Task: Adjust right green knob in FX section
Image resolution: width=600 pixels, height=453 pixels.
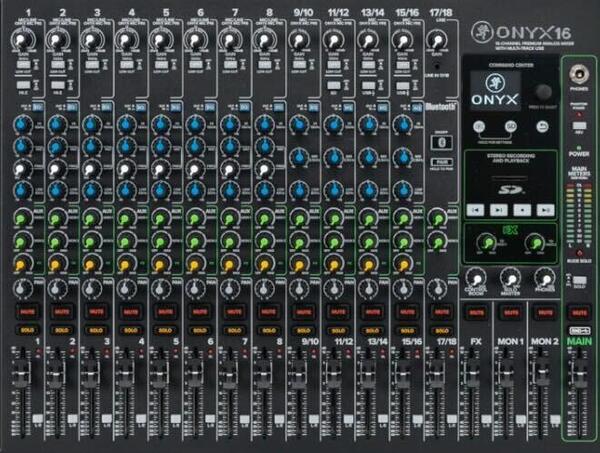Action: click(x=535, y=242)
